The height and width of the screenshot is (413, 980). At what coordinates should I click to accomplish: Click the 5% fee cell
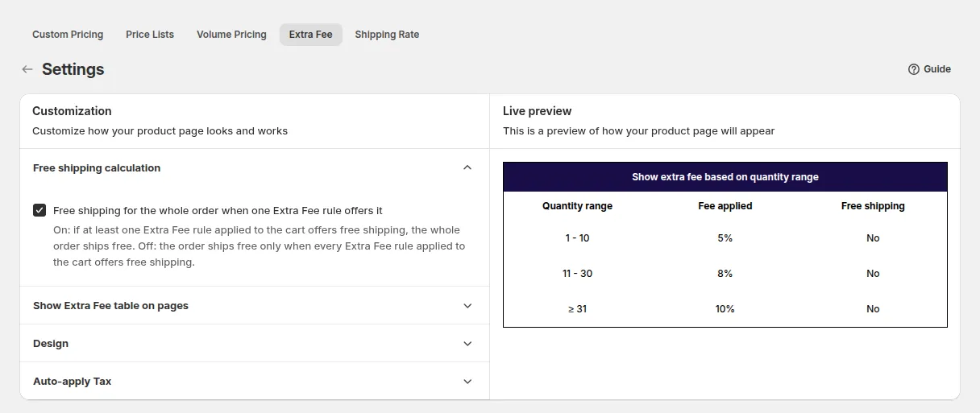point(725,238)
